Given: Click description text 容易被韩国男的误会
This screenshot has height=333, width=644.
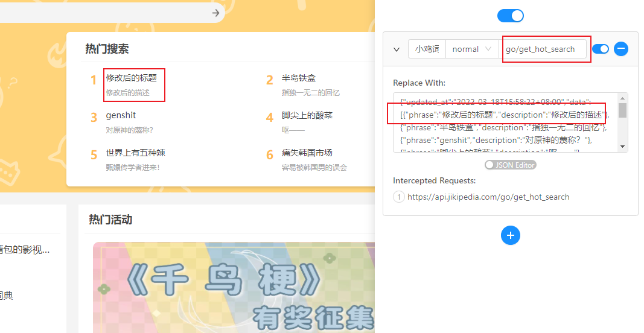Looking at the screenshot, I should pos(314,168).
